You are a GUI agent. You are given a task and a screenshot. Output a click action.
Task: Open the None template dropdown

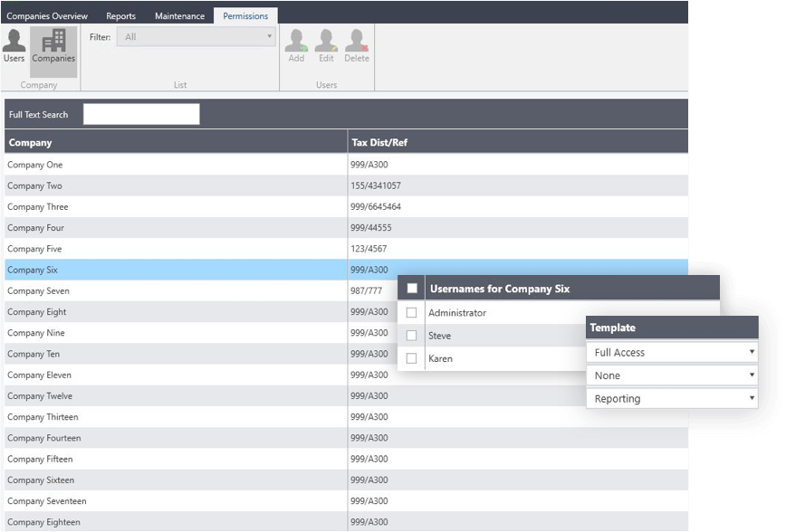coord(672,375)
